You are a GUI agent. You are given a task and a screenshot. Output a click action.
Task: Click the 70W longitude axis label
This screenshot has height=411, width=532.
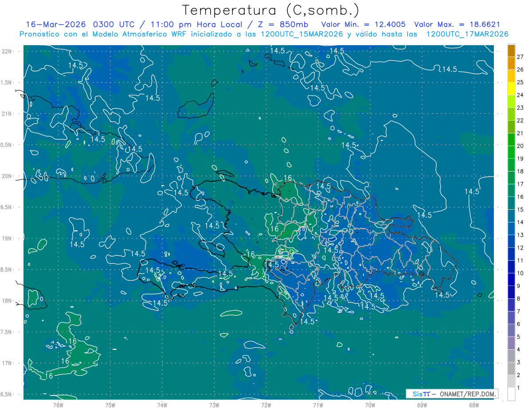[x=370, y=405]
